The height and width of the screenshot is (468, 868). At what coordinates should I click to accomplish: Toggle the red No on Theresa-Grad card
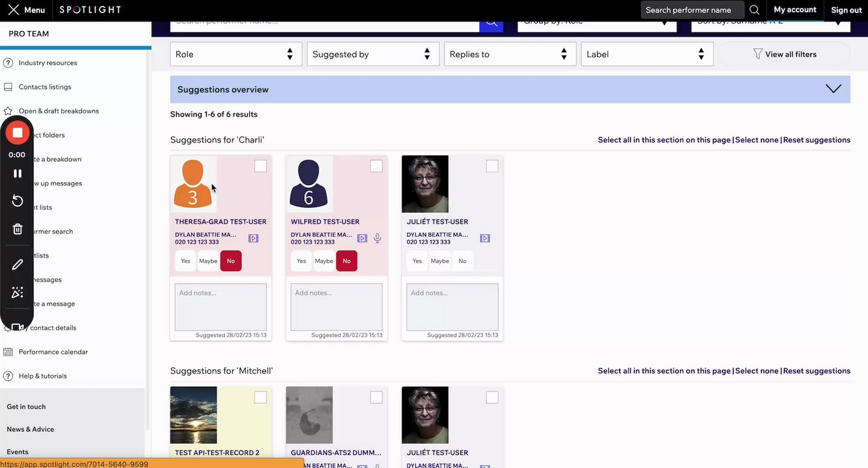click(231, 261)
